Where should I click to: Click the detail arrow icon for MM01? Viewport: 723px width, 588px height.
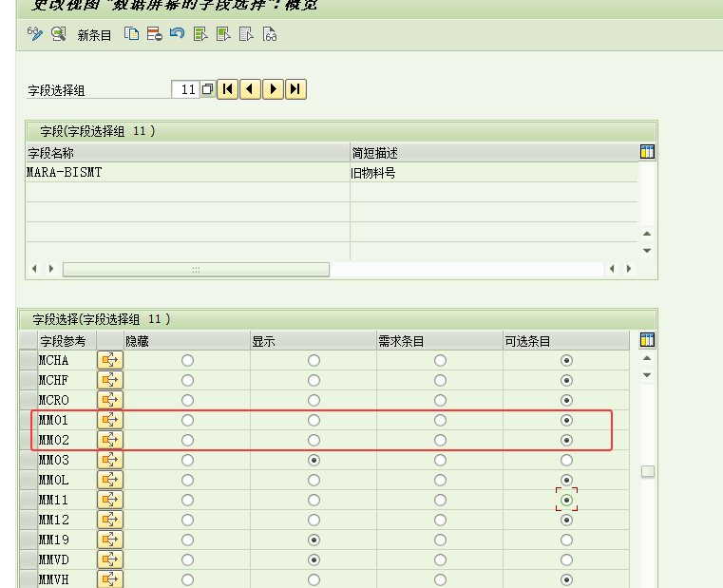click(110, 420)
